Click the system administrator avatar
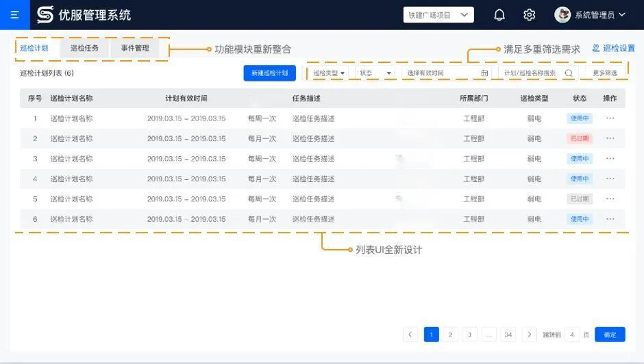Viewport: 644px width, 364px height. (x=562, y=15)
